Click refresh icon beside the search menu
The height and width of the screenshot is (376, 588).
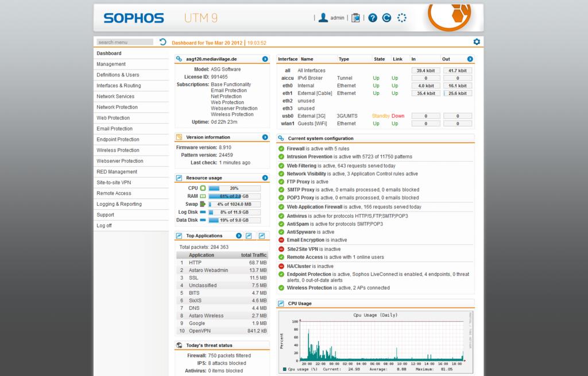163,42
